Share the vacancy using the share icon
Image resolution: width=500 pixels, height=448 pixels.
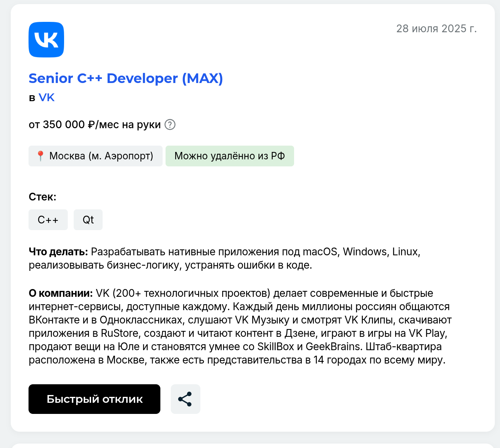coord(186,399)
